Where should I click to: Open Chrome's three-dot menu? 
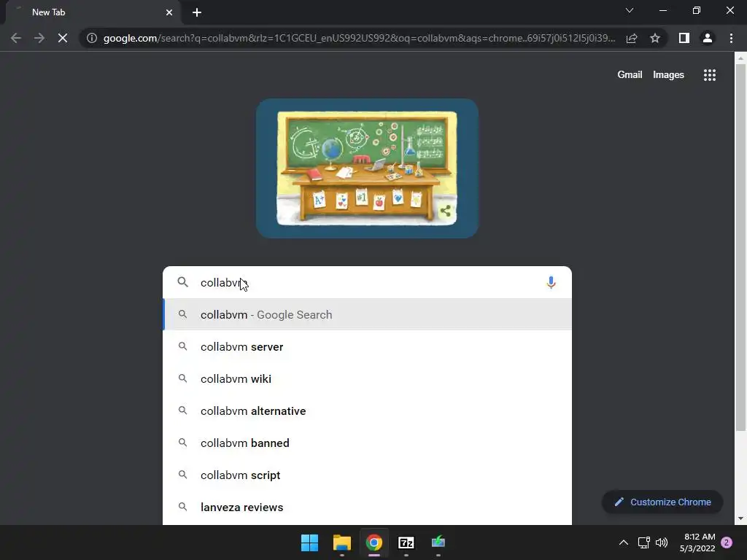click(731, 38)
